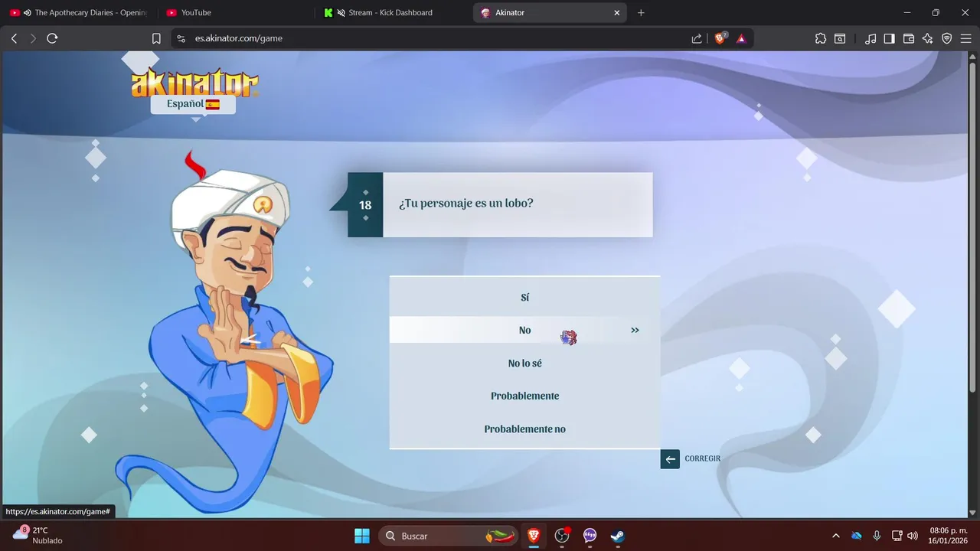Reload the Akinator page
This screenshot has width=980, height=551.
[x=52, y=38]
